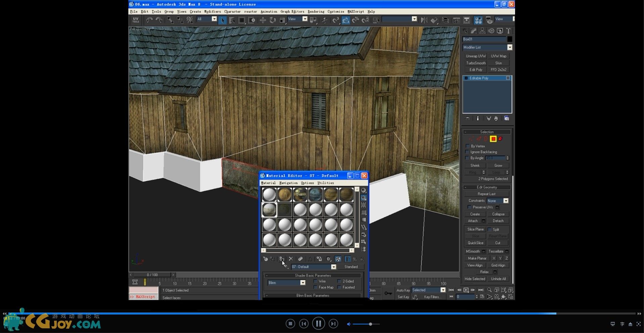The height and width of the screenshot is (333, 644).
Task: Activate the Select Object arrow tool
Action: (222, 20)
